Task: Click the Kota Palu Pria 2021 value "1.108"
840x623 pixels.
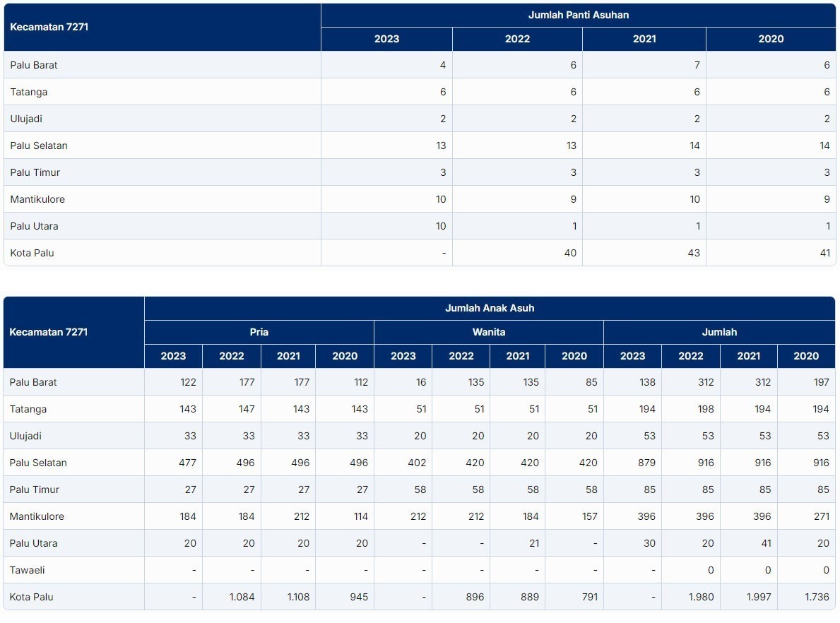Action: coord(298,598)
